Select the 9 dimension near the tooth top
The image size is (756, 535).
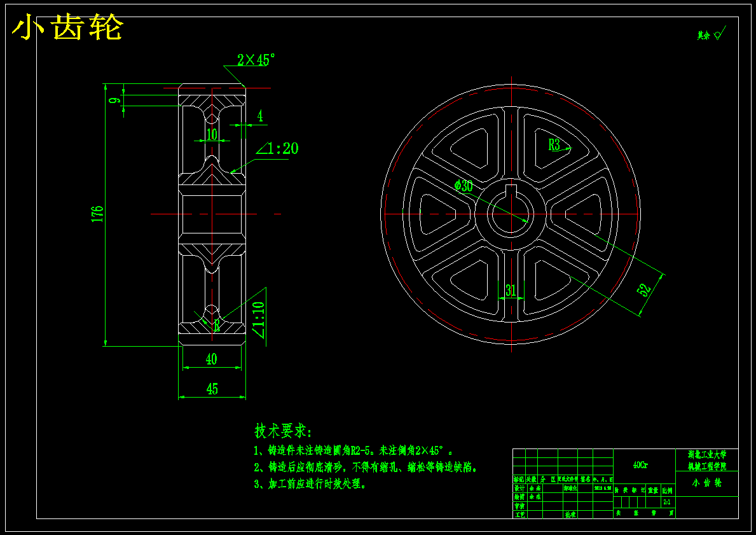pos(114,100)
